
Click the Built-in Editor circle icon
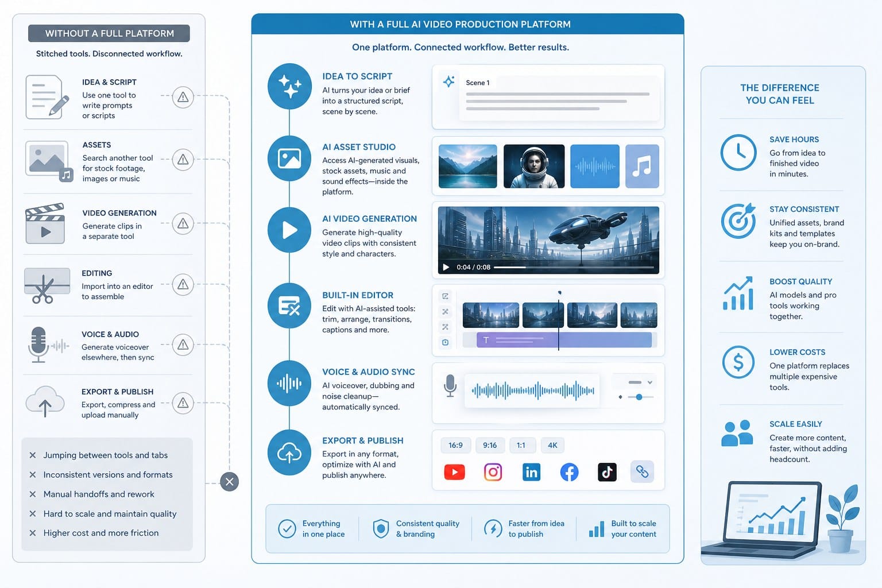coord(289,306)
